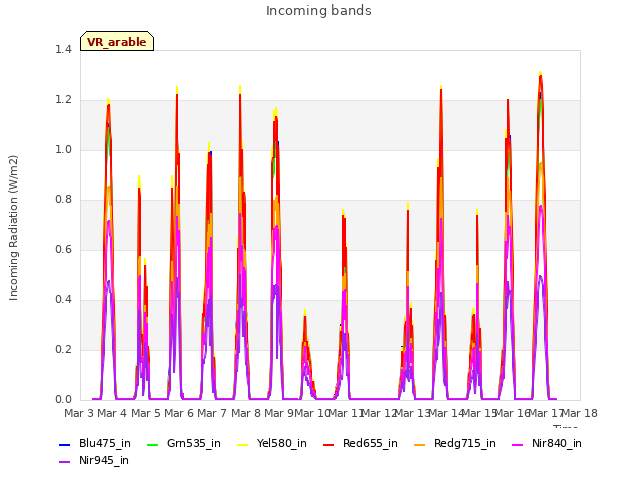Toggle Grn535_in legend entry
The width and height of the screenshot is (640, 480).
pos(184,443)
